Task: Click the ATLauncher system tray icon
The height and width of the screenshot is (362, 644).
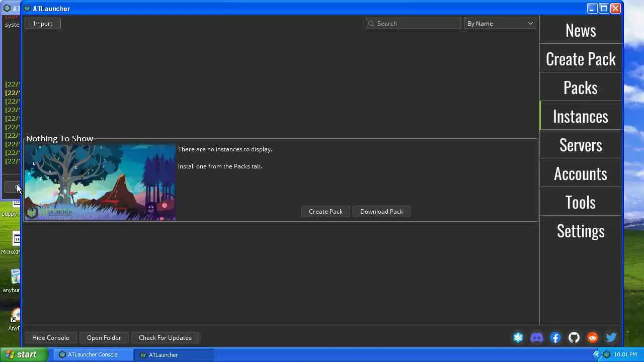Action: [x=607, y=354]
